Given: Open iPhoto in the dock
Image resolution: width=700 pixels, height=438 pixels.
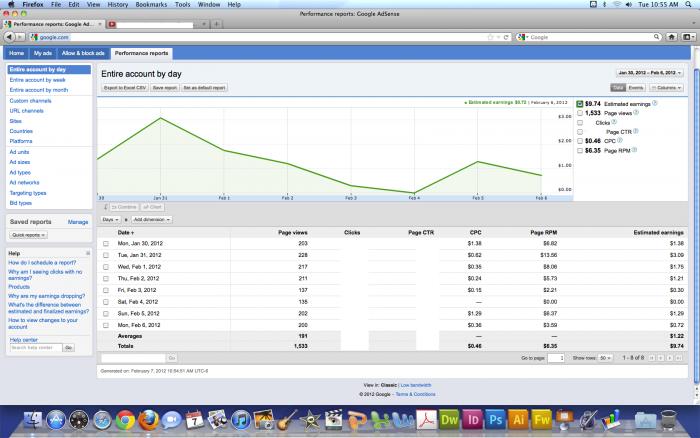Looking at the screenshot, I should [264, 420].
